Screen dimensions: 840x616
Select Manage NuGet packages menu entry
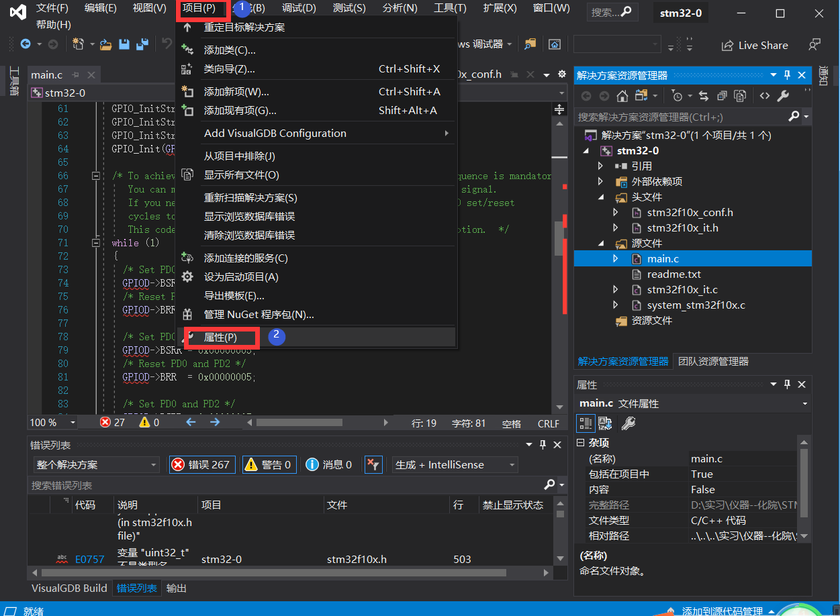coord(317,314)
